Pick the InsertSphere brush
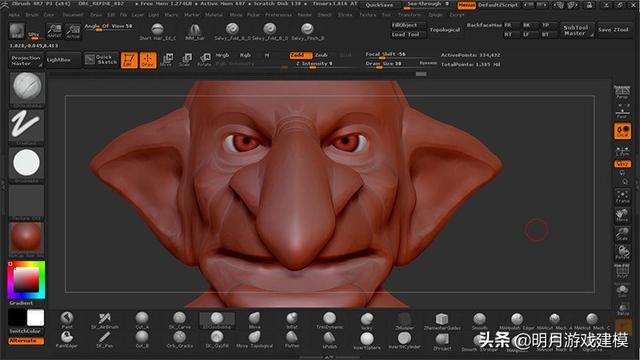The image size is (640, 360). 367,340
